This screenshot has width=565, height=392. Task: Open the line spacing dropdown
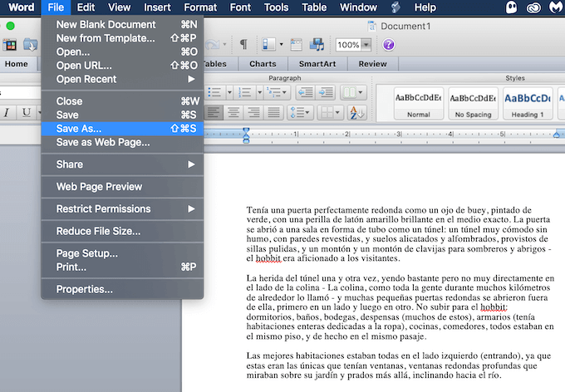click(302, 112)
